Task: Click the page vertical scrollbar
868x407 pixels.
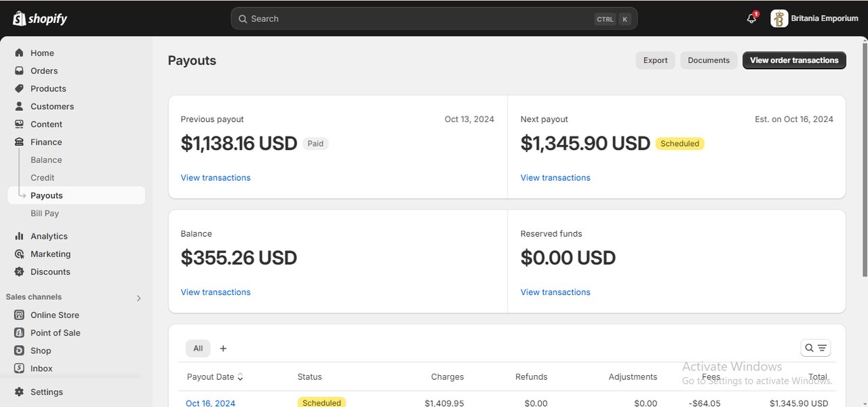Action: tap(864, 157)
